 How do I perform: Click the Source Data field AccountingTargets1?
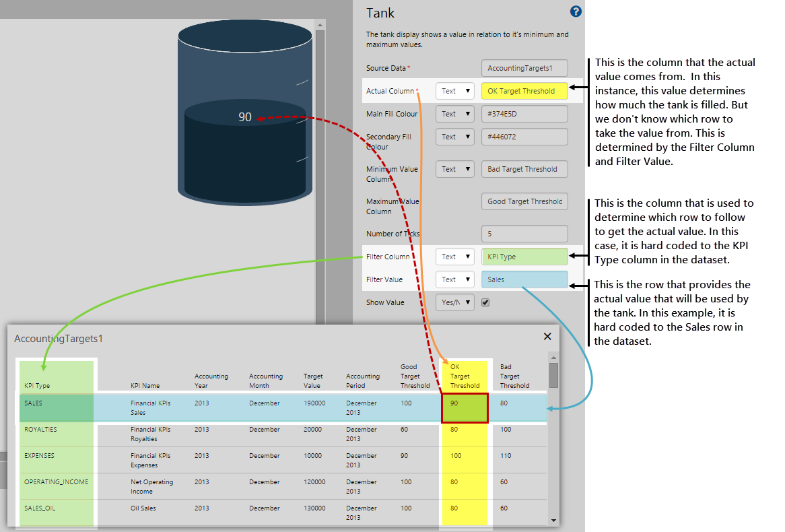[x=524, y=68]
